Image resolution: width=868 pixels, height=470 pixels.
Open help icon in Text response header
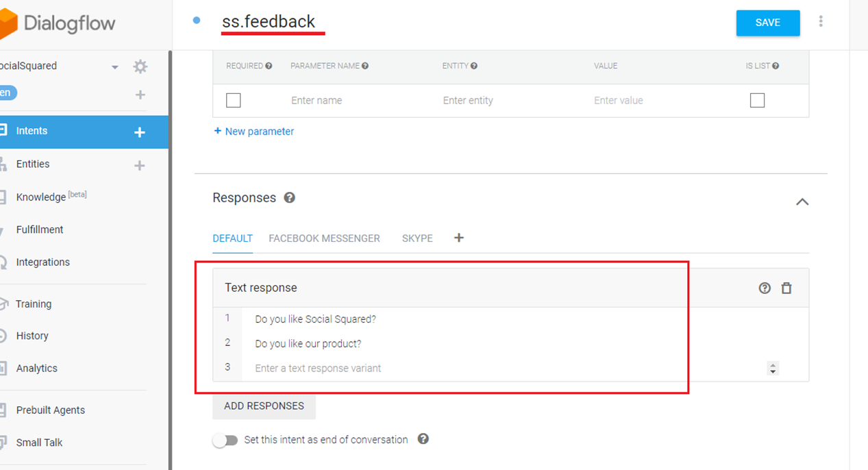[x=765, y=288]
